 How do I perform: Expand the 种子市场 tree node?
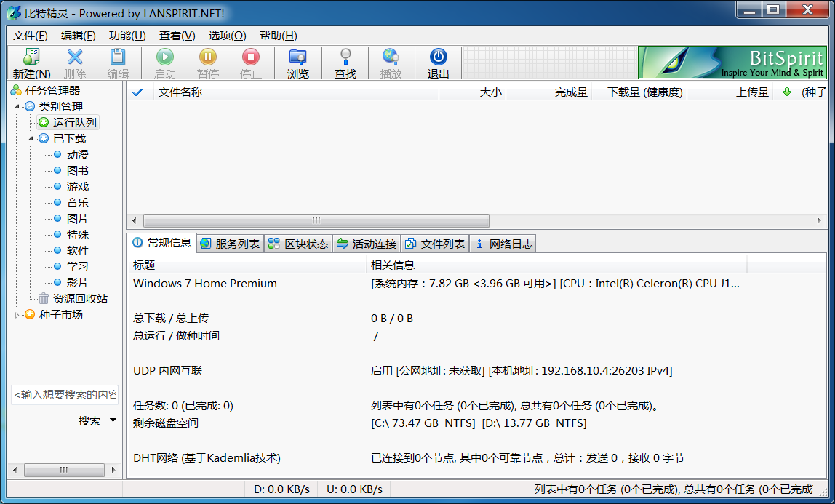tap(17, 315)
